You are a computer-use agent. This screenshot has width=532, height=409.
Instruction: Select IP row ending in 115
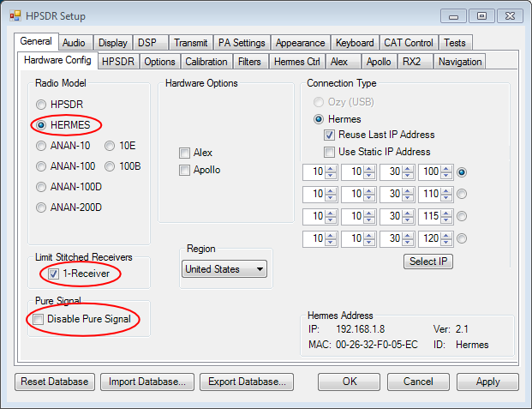point(462,216)
